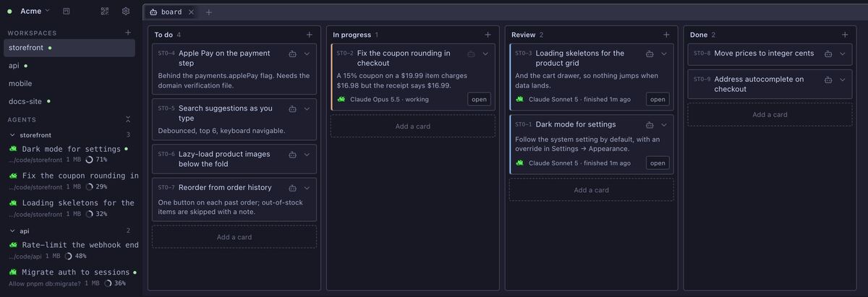Image resolution: width=868 pixels, height=297 pixels.
Task: Select the mobile workspace
Action: 69,84
